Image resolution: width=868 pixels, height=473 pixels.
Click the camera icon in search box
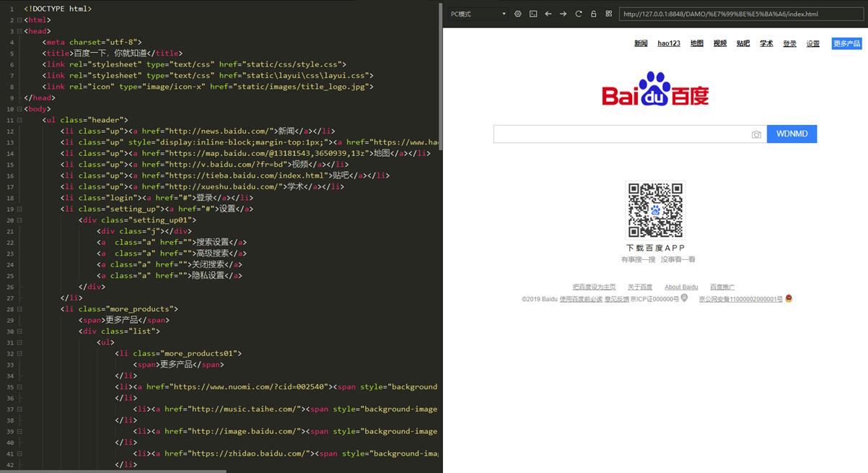click(x=756, y=134)
